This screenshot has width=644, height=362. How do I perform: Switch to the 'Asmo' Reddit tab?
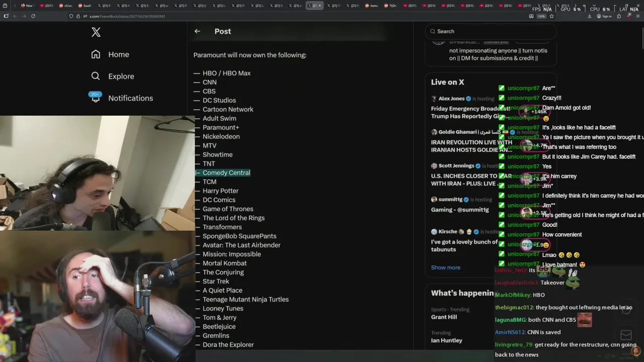click(371, 6)
